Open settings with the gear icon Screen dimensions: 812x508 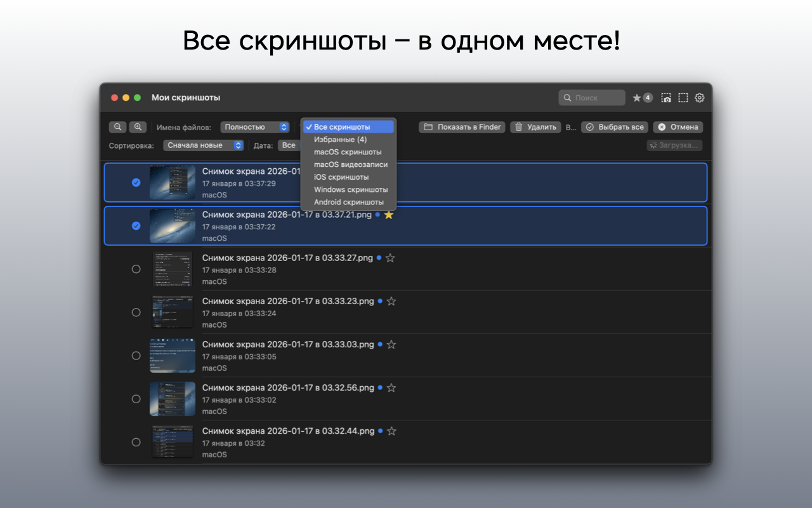700,98
